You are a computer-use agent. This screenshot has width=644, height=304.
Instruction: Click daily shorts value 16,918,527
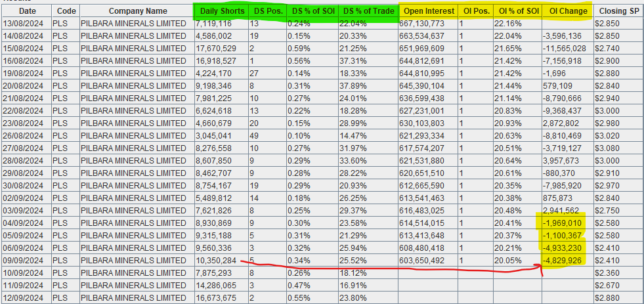(x=216, y=61)
